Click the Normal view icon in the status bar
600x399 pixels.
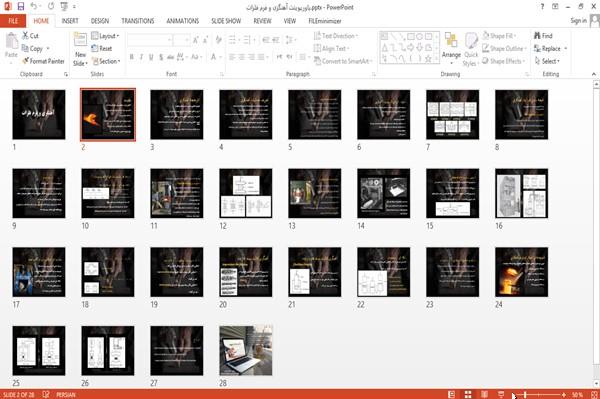point(452,394)
